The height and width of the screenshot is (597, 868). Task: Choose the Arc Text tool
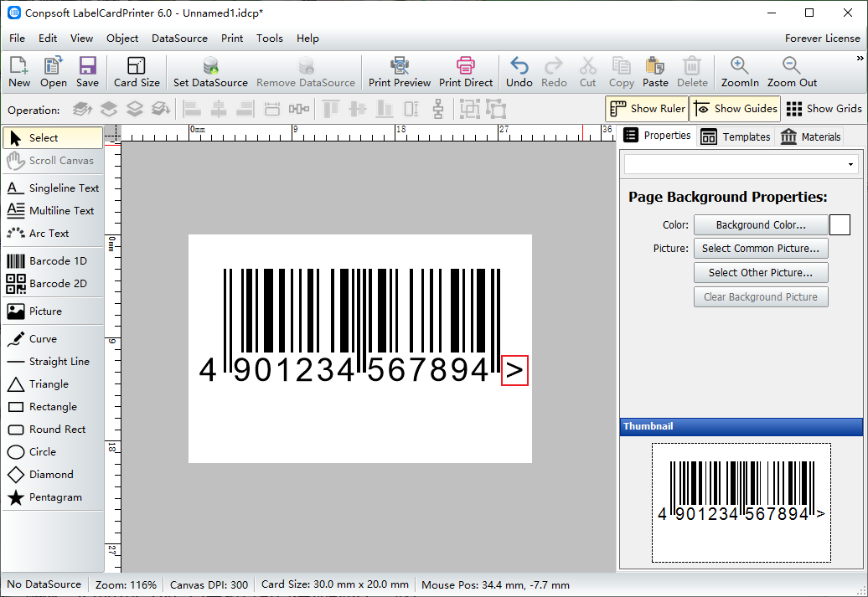tap(53, 234)
